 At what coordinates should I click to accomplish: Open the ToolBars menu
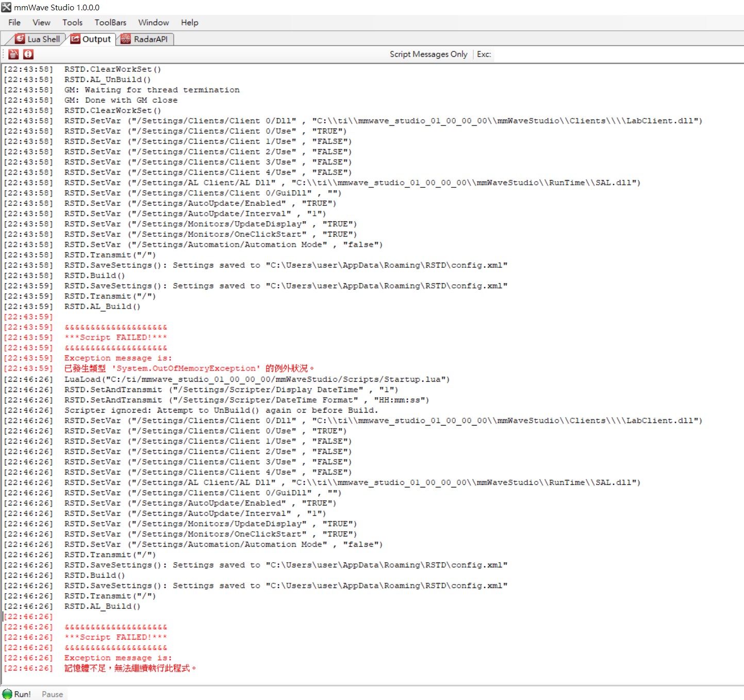point(110,23)
